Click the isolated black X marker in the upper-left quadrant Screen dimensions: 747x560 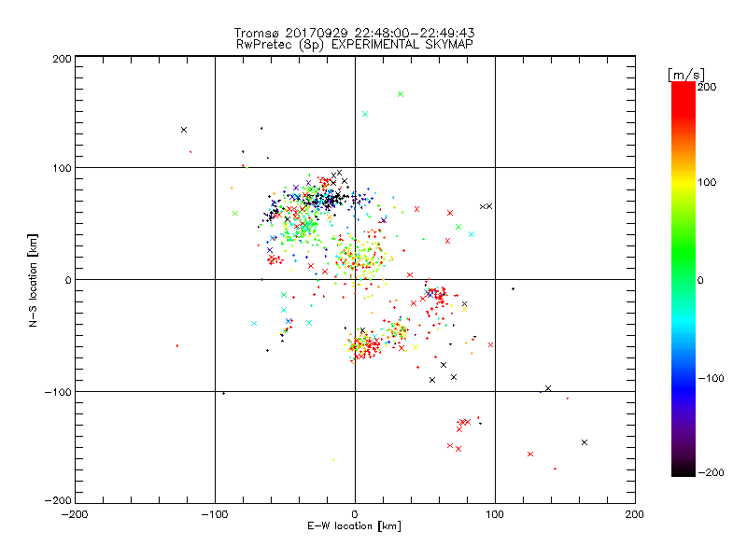[x=184, y=130]
